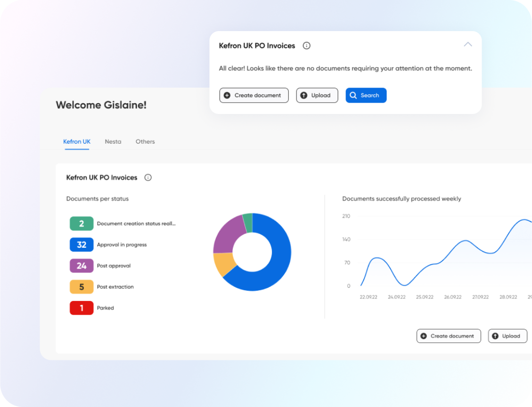This screenshot has width=532, height=407.
Task: Click 'Documents per status' heading
Action: (x=98, y=199)
